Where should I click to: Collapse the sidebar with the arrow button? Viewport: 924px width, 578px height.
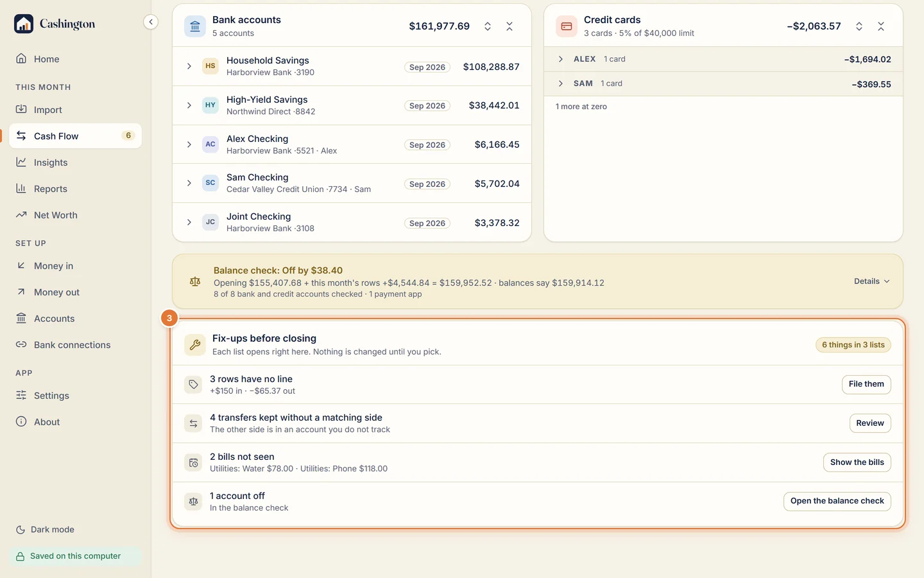tap(151, 22)
